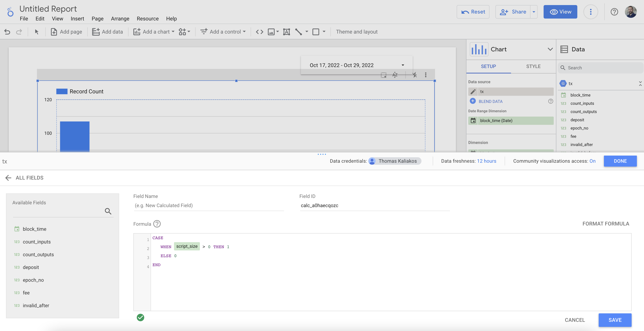Click the Thomas Kaliakos data credentials chip
Viewport: 644px width, 331px height.
[395, 161]
